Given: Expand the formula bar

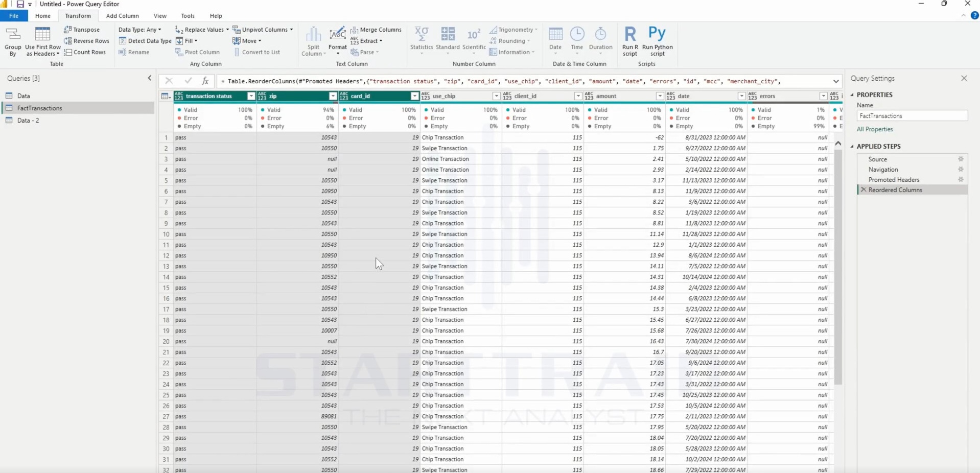Looking at the screenshot, I should (836, 81).
